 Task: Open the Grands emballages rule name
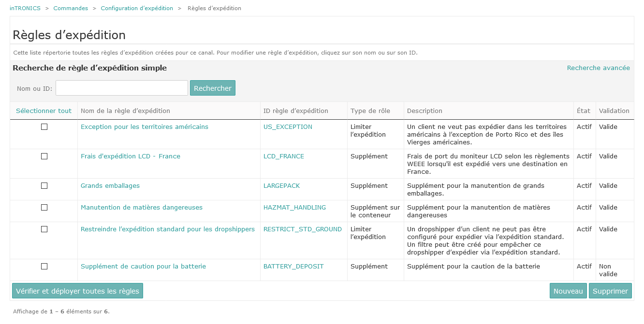click(110, 186)
